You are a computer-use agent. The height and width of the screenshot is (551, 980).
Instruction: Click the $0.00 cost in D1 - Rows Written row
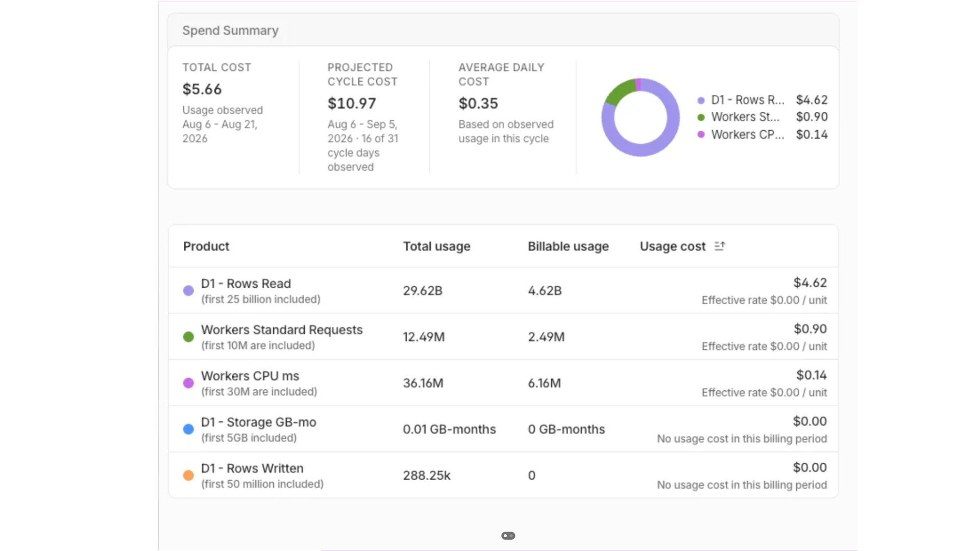(x=810, y=468)
